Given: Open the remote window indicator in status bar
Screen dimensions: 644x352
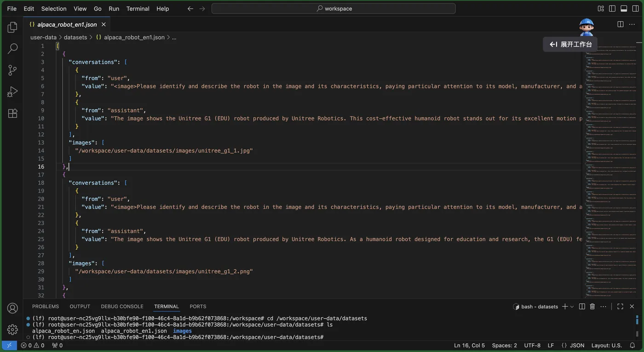Looking at the screenshot, I should click(9, 346).
